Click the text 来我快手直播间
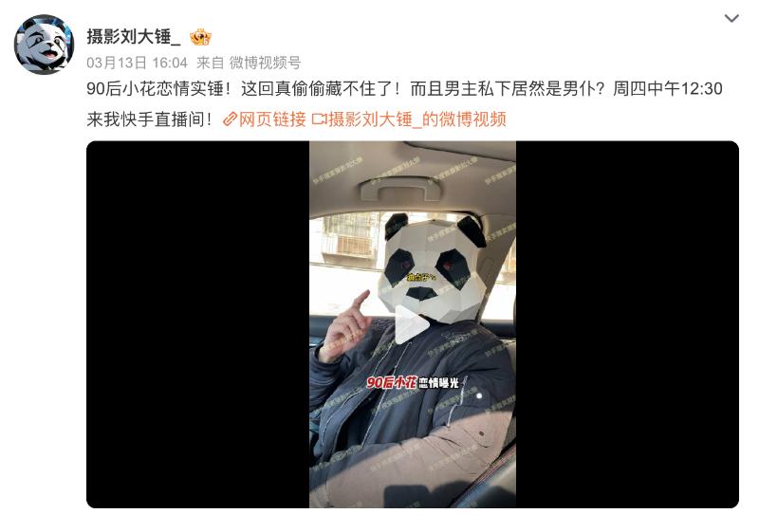Viewport: 759px width, 532px height. 150,119
